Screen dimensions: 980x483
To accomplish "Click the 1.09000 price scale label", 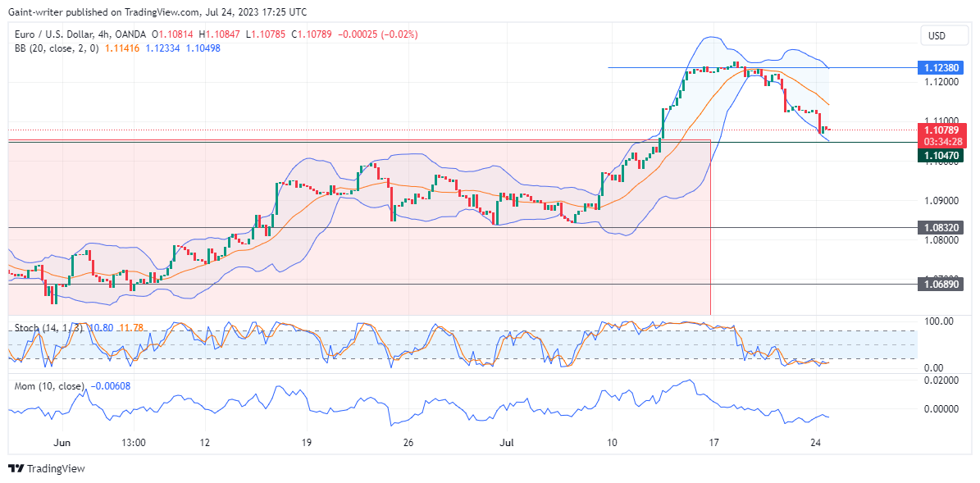I will point(940,201).
